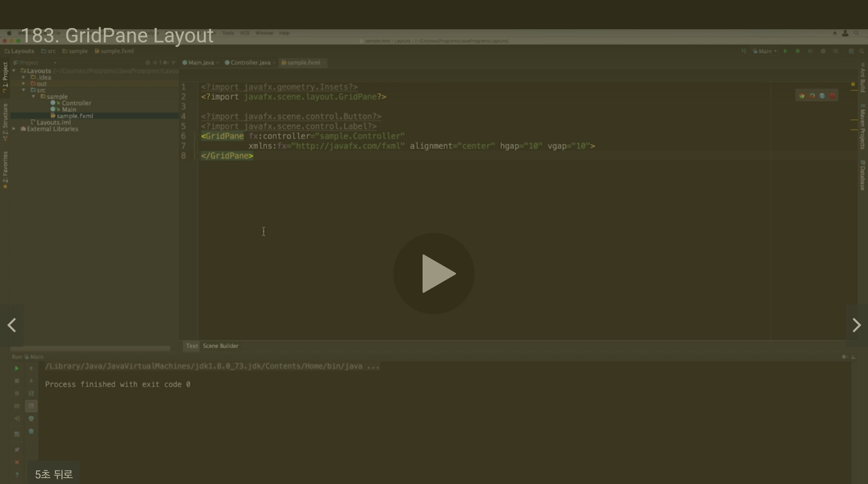The image size is (868, 484).
Task: Collapse the src folder in project tree
Action: (24, 90)
